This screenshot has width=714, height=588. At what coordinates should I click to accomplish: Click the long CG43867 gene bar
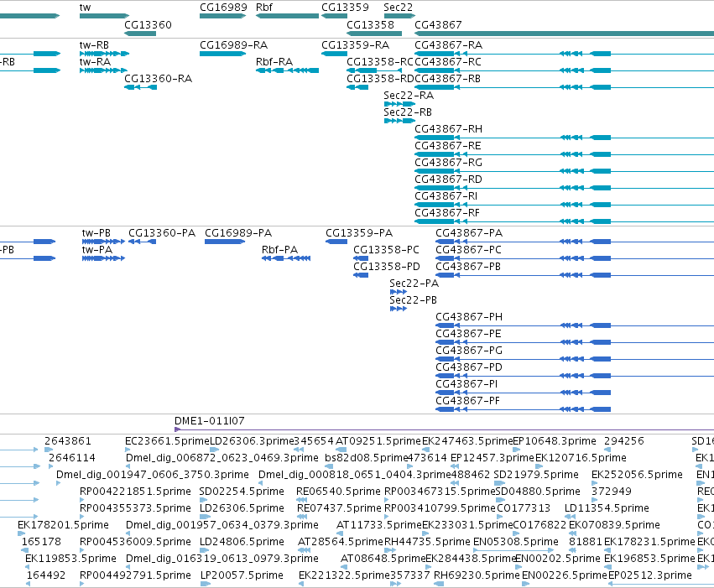564,34
